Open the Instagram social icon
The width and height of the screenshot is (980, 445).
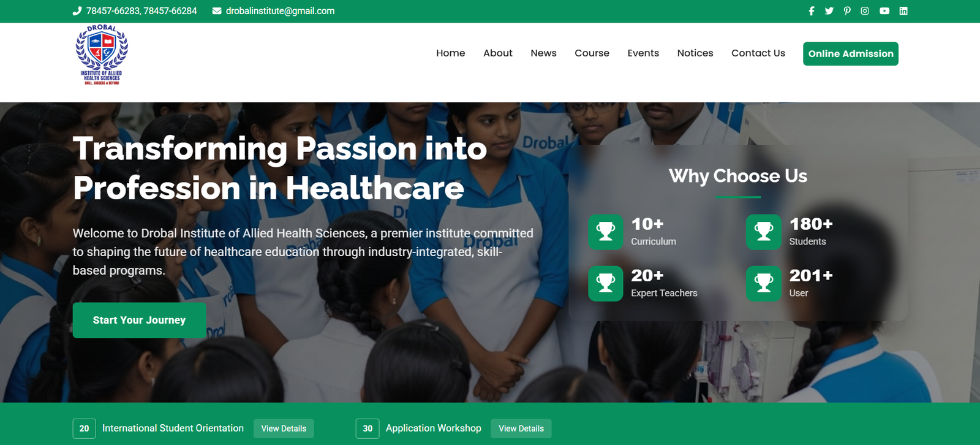(865, 11)
